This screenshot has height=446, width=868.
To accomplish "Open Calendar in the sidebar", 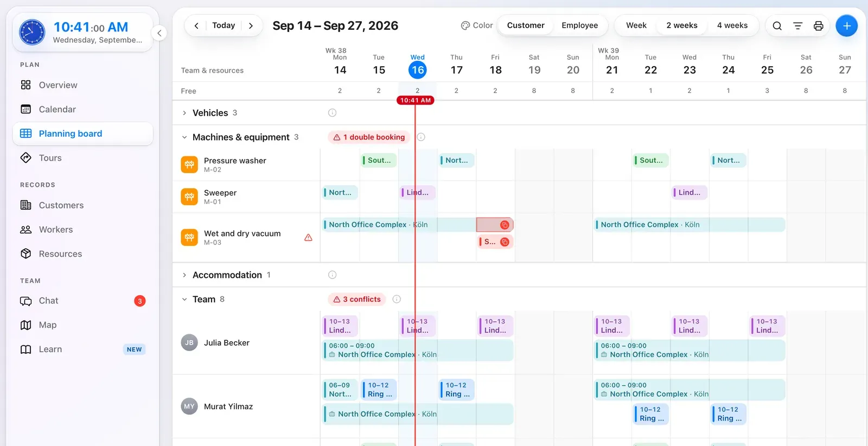I will (82, 109).
